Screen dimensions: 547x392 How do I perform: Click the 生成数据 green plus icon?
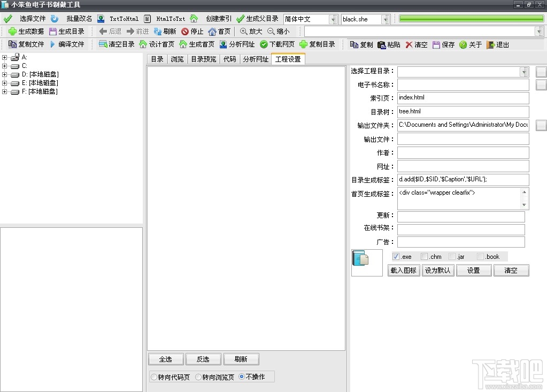(12, 32)
